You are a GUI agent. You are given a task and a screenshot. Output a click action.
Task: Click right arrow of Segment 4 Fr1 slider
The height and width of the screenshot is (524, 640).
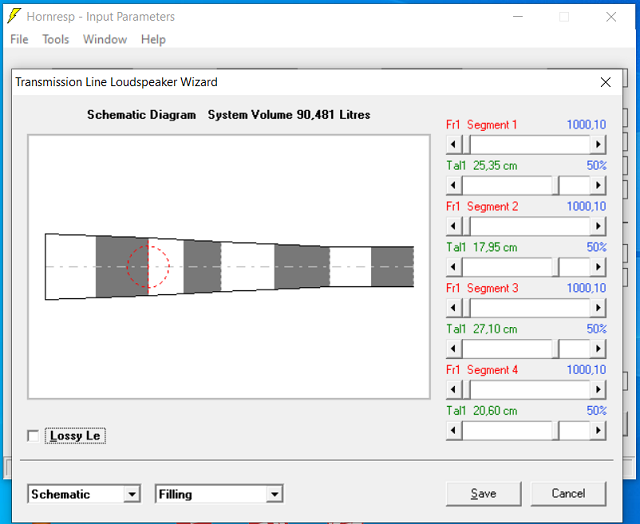598,389
